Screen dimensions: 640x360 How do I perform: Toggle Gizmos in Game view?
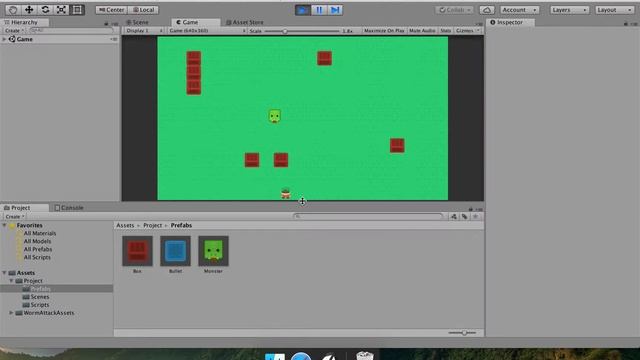(x=464, y=31)
